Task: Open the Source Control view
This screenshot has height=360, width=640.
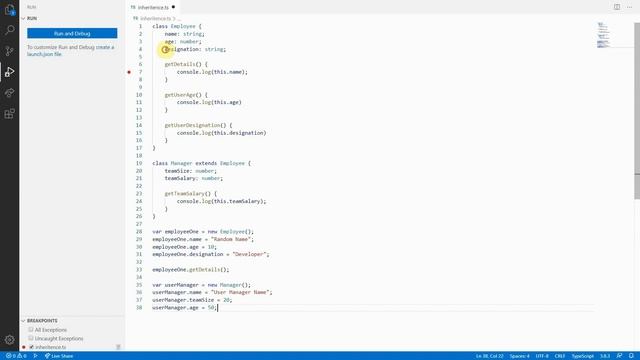Action: coord(9,51)
